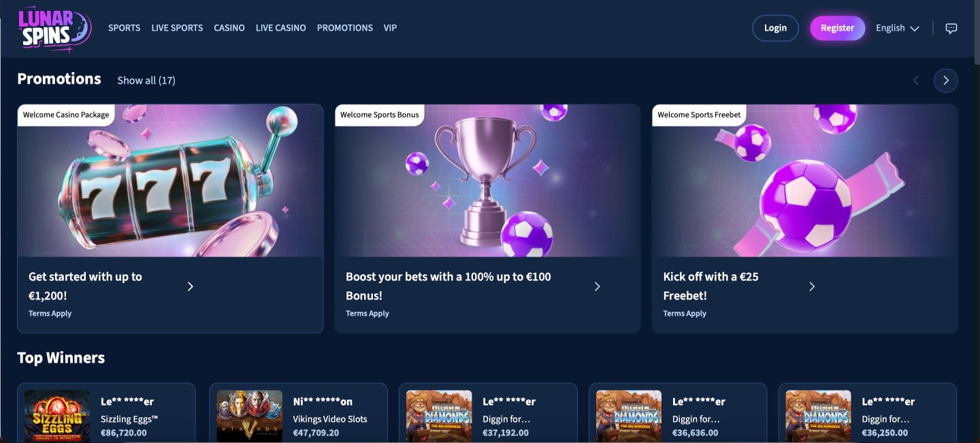Open Vikings Video Slots thumbnail
Viewport: 980px width, 443px height.
pos(250,416)
